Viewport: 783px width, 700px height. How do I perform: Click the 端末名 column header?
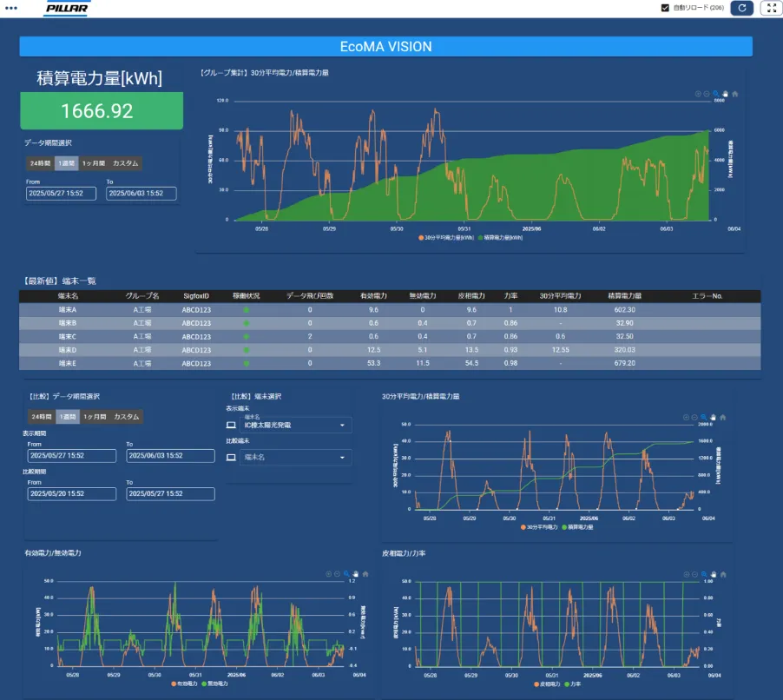pos(68,296)
